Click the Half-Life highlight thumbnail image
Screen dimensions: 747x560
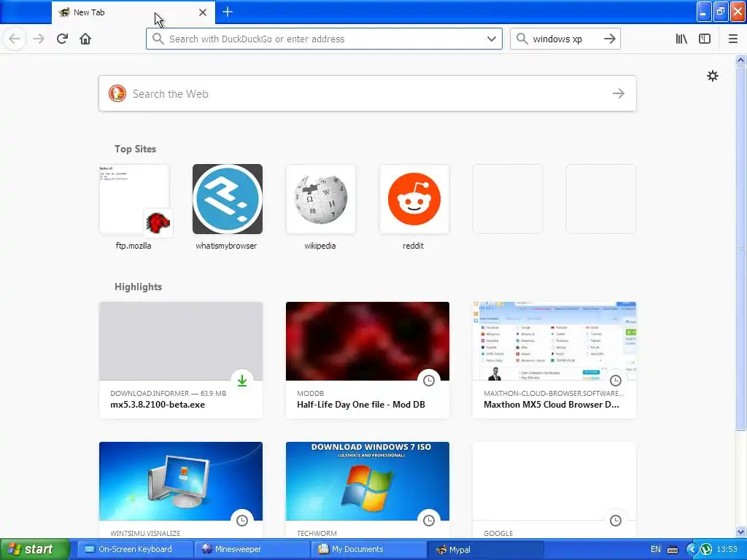(x=368, y=341)
